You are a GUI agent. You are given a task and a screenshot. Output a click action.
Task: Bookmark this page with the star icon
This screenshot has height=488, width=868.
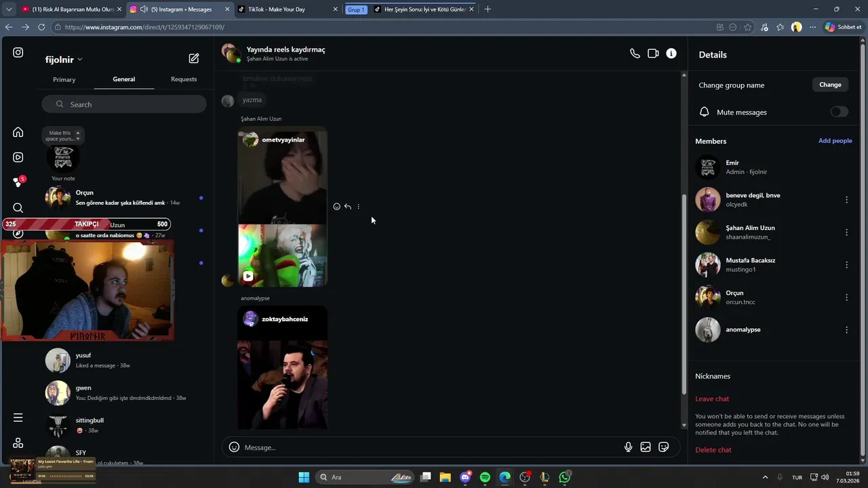pos(748,27)
